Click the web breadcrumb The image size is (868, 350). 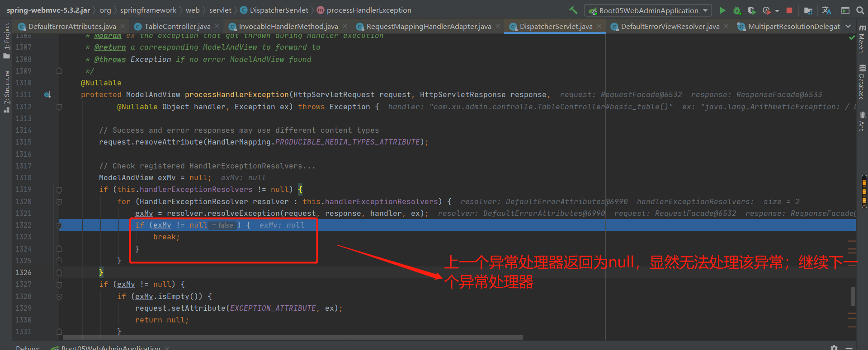tap(193, 10)
